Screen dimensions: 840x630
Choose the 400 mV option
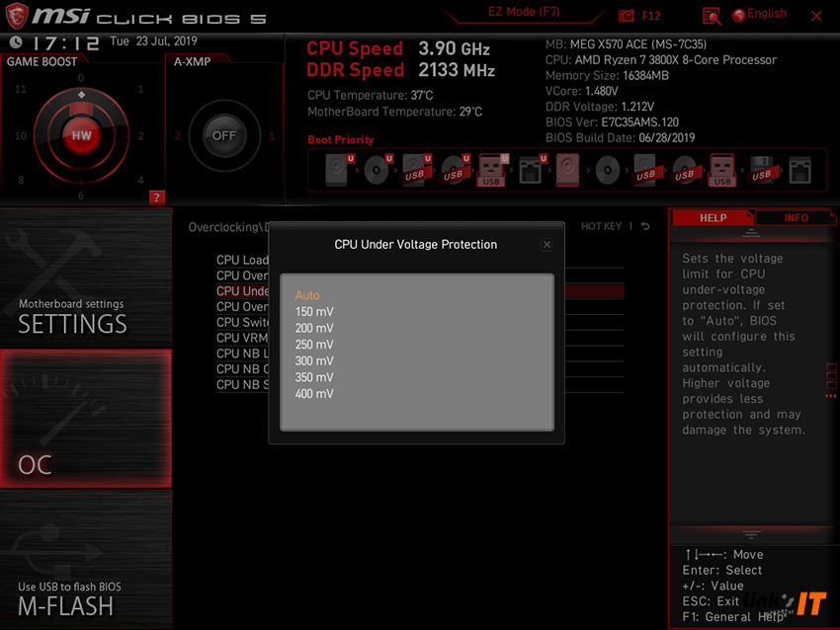(314, 394)
